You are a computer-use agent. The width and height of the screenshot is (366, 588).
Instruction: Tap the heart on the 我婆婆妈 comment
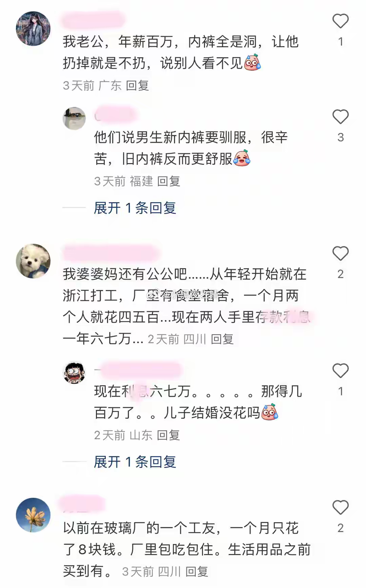tap(341, 253)
